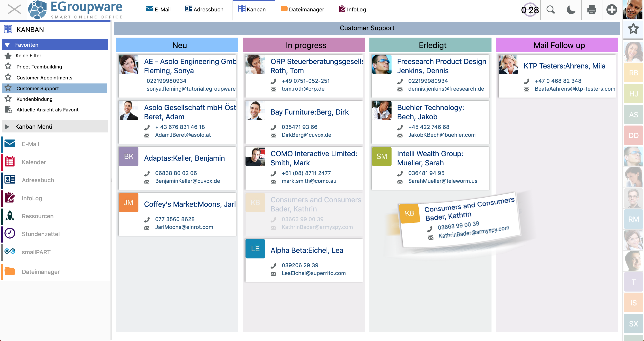Open Sonya Fleming contact photo thumbnail
Viewport: 644px width, 341px height.
point(129,64)
